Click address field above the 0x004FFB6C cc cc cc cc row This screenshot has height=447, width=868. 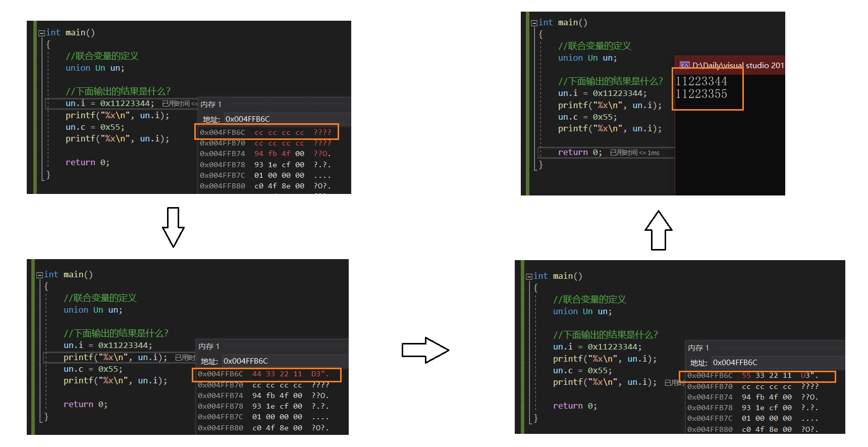[x=287, y=119]
